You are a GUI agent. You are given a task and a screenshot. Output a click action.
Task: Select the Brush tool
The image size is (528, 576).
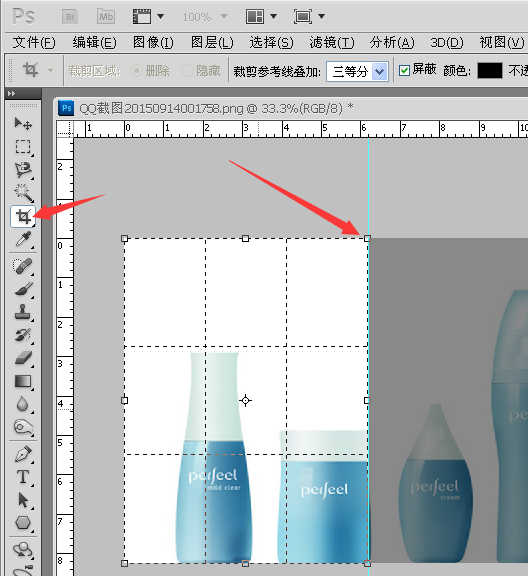[x=23, y=289]
